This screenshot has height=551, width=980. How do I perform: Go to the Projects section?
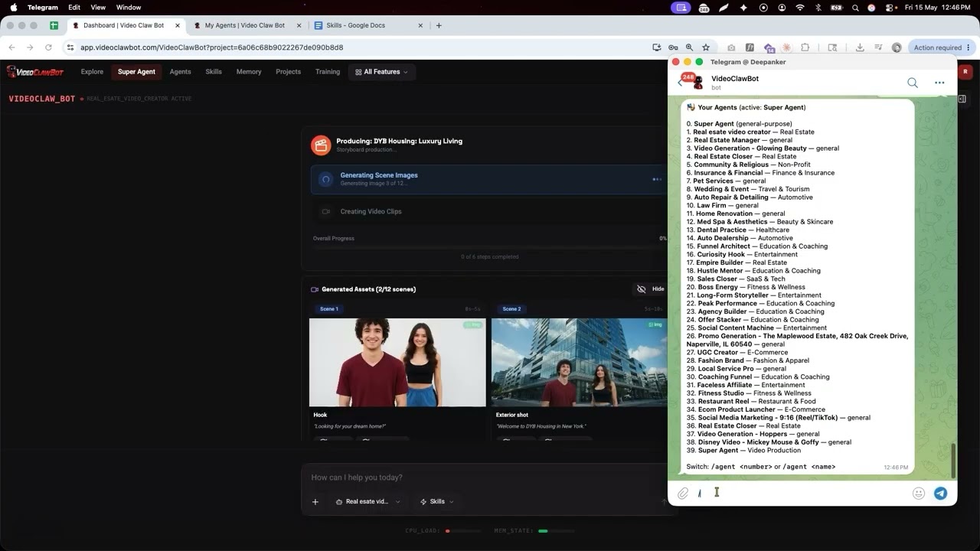[289, 72]
